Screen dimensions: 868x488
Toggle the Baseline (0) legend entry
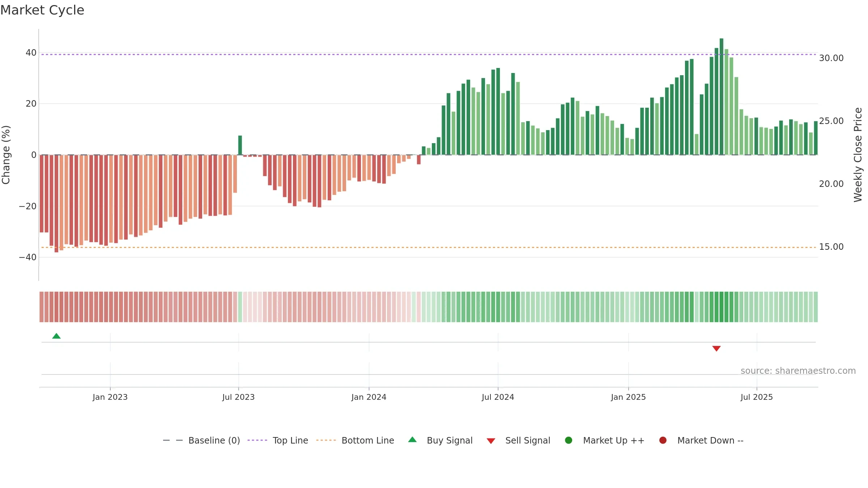pyautogui.click(x=201, y=440)
